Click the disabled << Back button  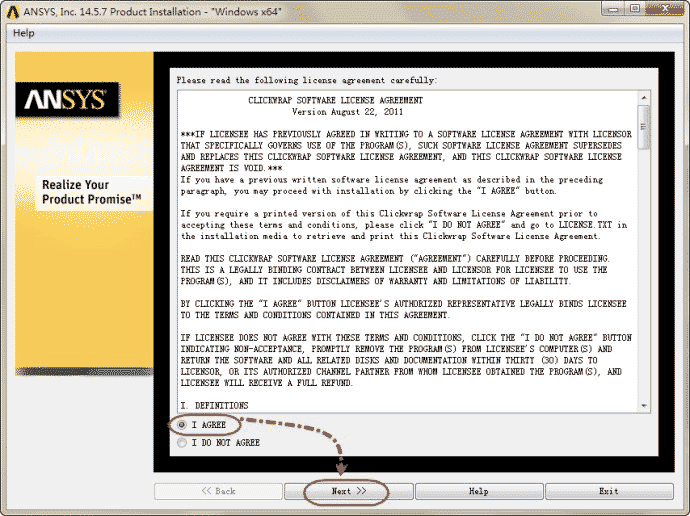click(218, 491)
